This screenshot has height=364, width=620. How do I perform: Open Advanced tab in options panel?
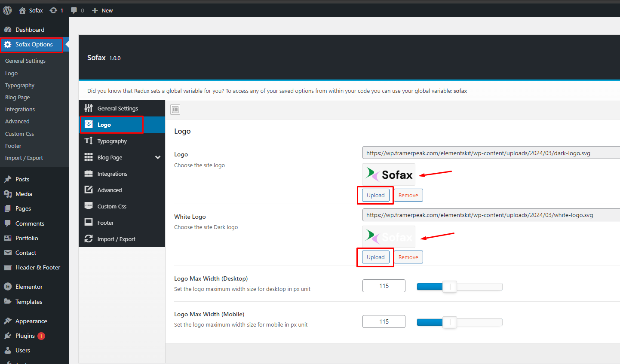[x=122, y=190]
